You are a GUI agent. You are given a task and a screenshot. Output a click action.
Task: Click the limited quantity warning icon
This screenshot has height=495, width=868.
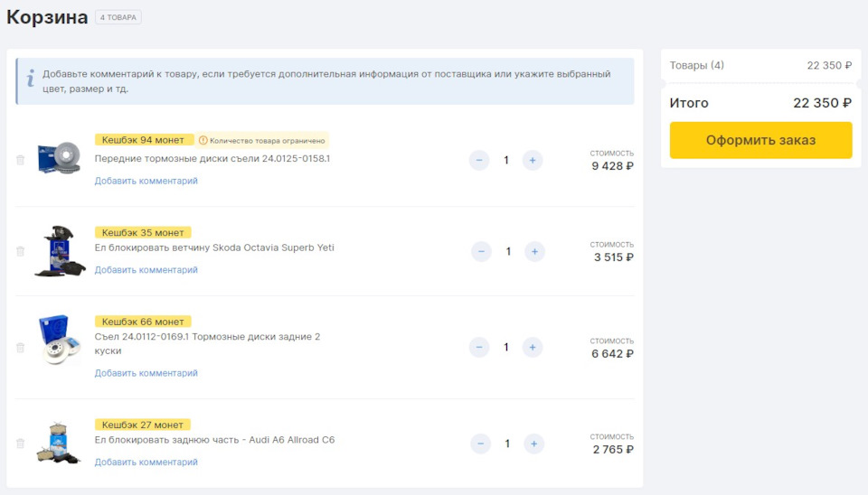click(x=203, y=141)
